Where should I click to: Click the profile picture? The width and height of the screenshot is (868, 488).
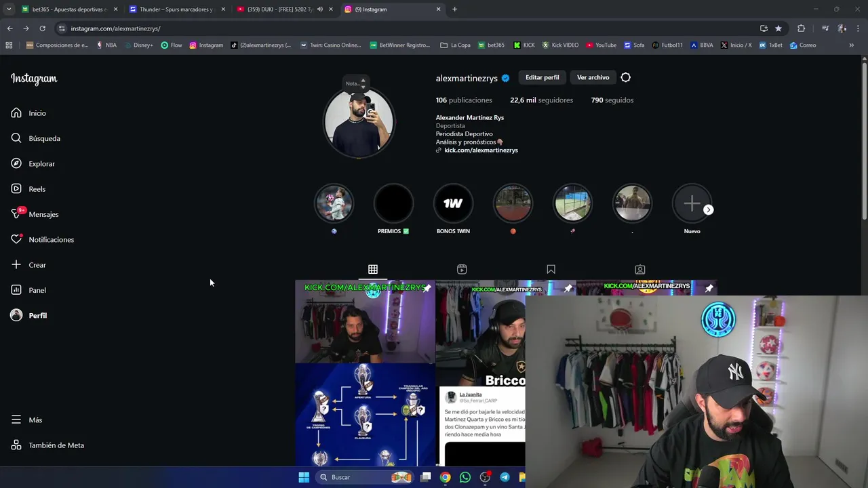(358, 122)
